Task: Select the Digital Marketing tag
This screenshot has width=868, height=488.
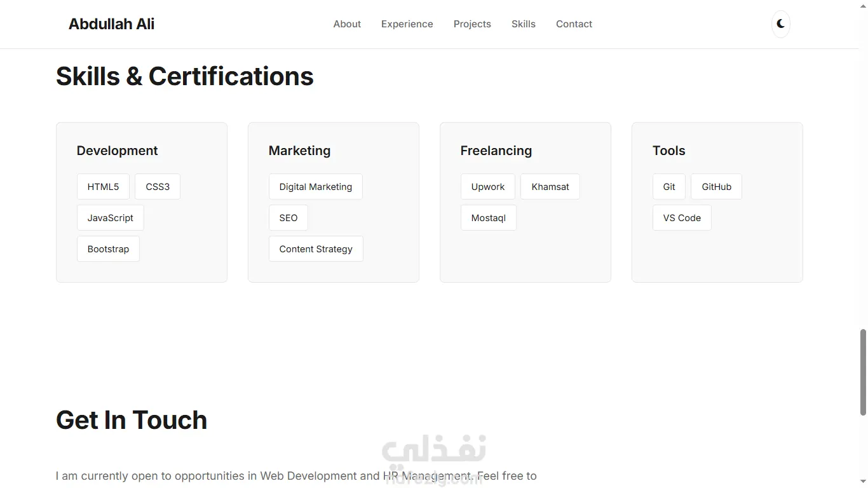Action: pos(316,187)
